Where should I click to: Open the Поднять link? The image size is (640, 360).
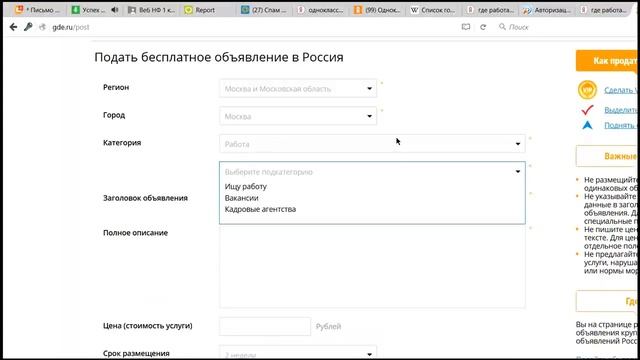tap(620, 125)
